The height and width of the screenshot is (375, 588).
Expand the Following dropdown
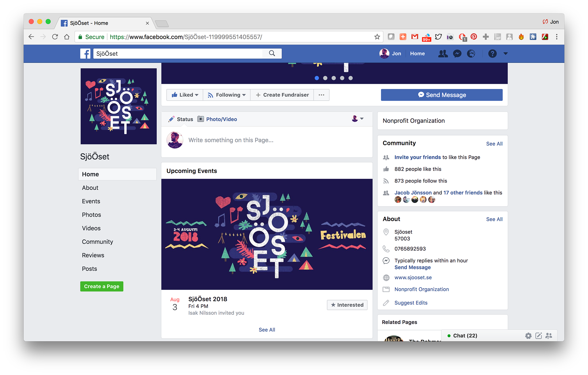pyautogui.click(x=227, y=95)
